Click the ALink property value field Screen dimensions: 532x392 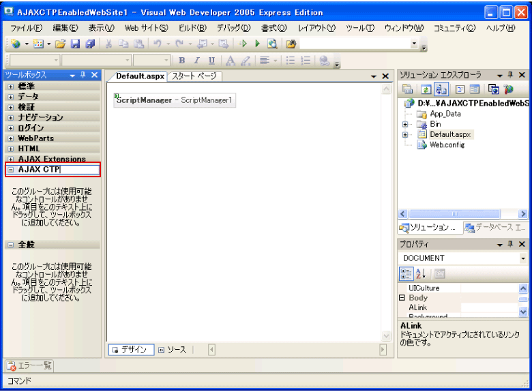coord(489,307)
